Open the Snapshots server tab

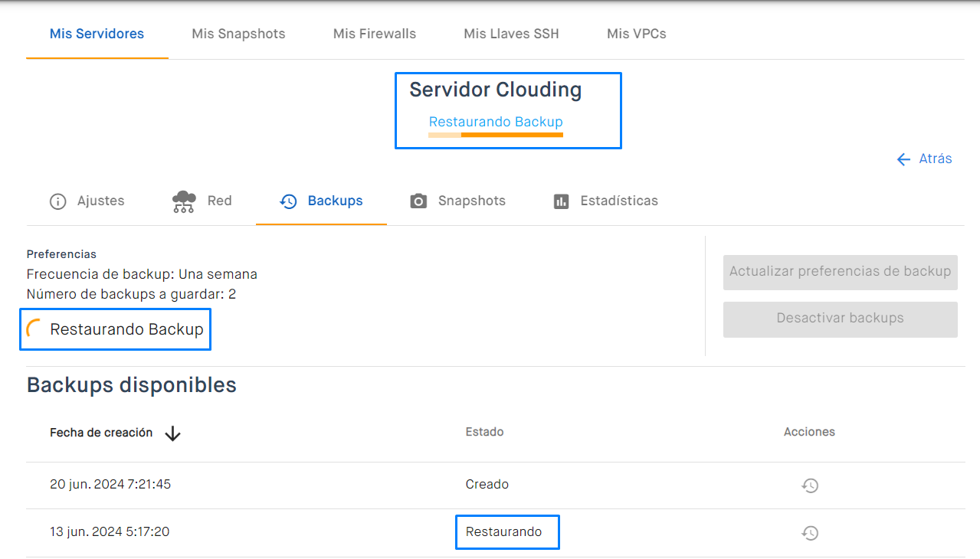pos(458,201)
